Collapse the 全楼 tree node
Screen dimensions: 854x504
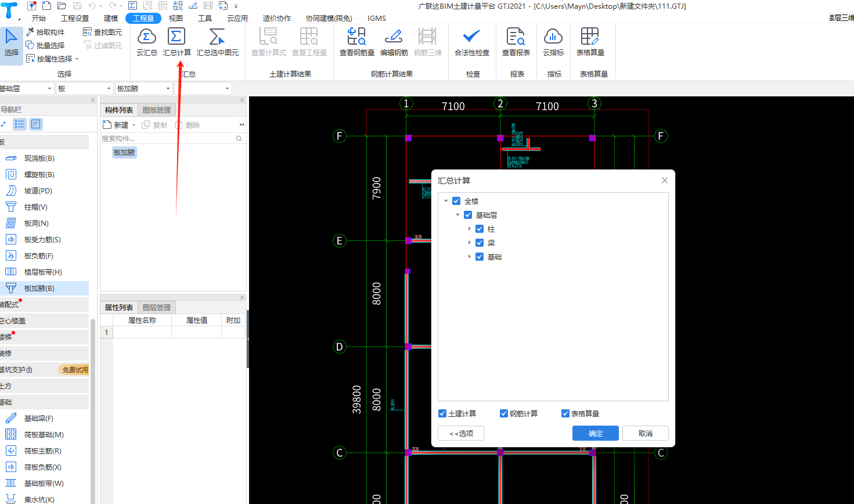point(446,201)
